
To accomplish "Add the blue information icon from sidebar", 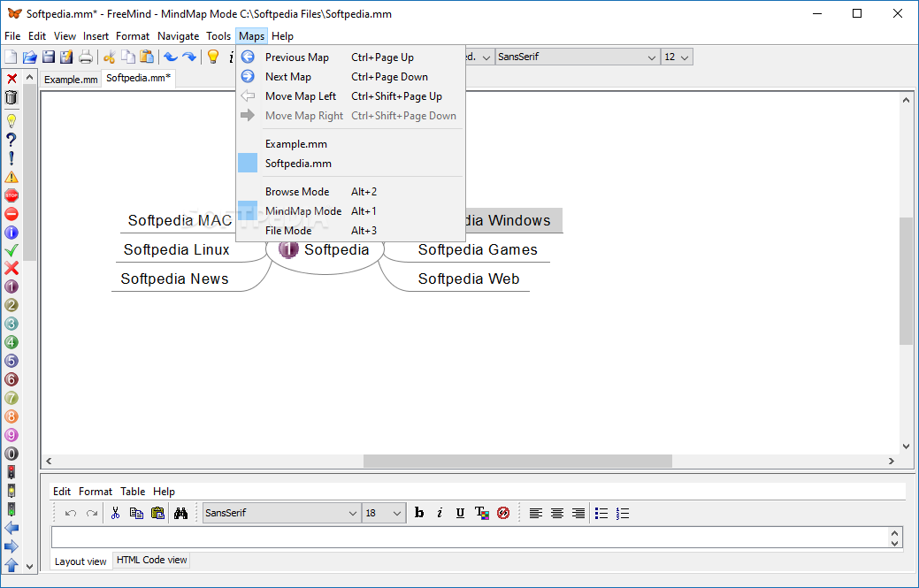I will point(11,233).
